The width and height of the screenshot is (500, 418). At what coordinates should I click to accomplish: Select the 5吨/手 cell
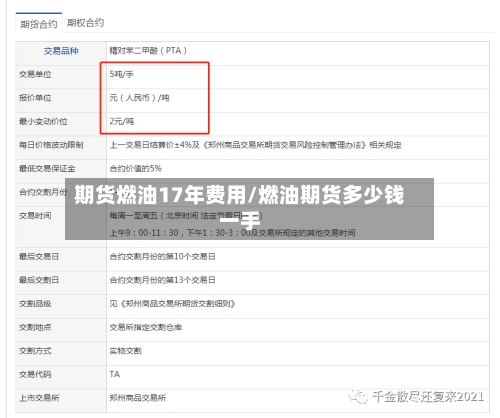[121, 74]
